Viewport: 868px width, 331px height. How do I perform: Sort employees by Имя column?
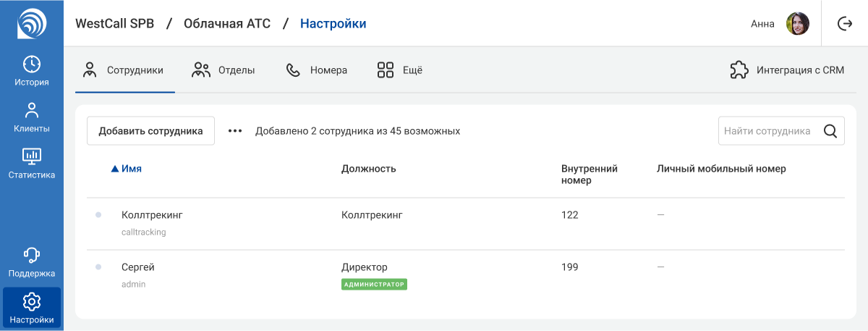[x=131, y=169]
